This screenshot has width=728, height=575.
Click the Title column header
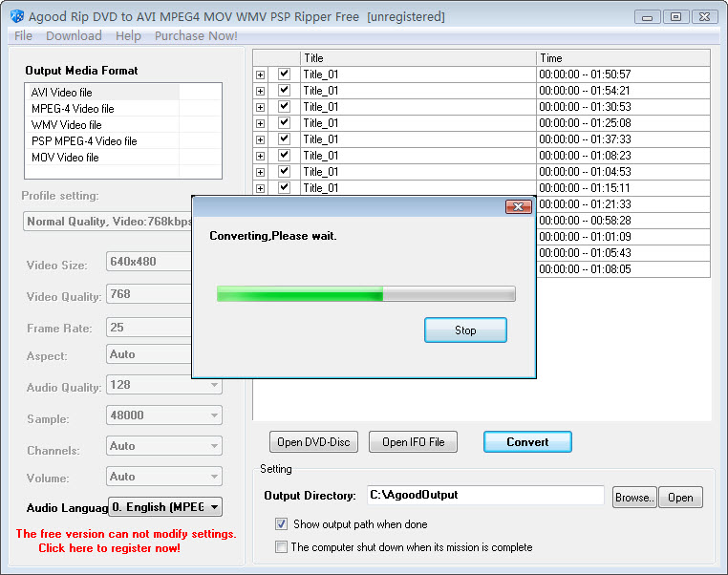pos(418,58)
